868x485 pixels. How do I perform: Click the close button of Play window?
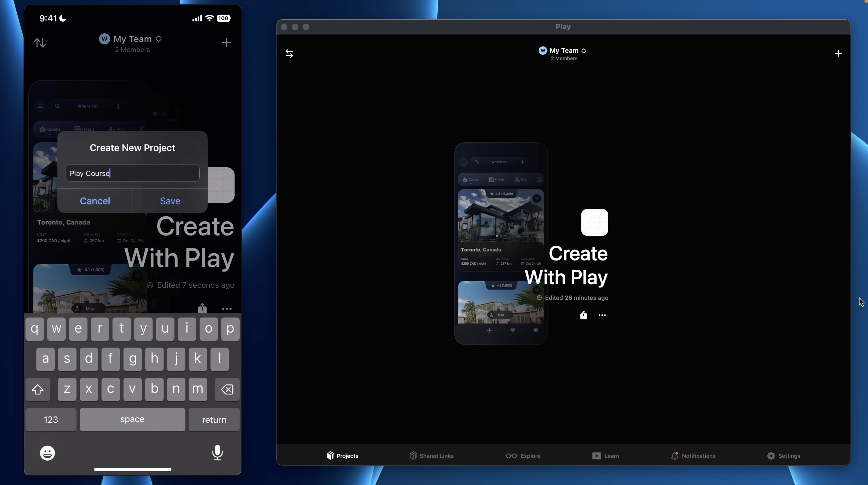click(x=284, y=27)
